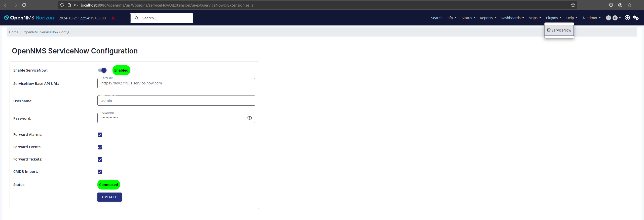Uncheck the Forward Alarms checkbox
The image size is (644, 220).
click(x=100, y=135)
